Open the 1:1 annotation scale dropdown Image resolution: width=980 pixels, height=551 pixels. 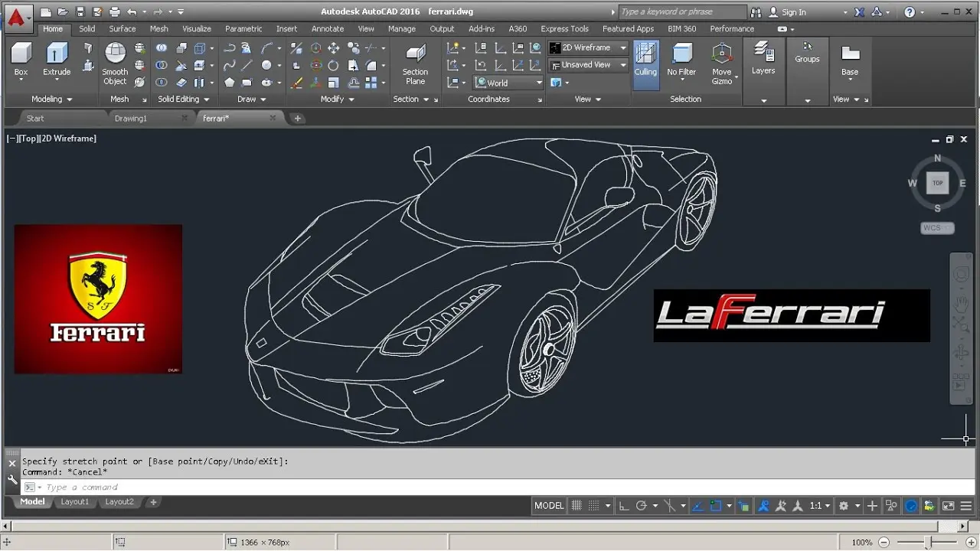tap(820, 506)
